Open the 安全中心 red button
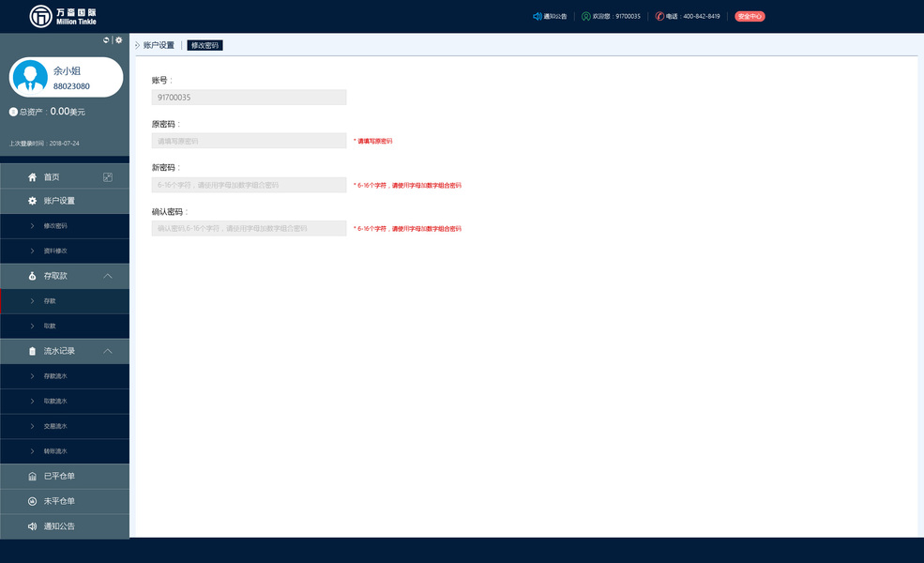This screenshot has height=563, width=924. click(750, 17)
